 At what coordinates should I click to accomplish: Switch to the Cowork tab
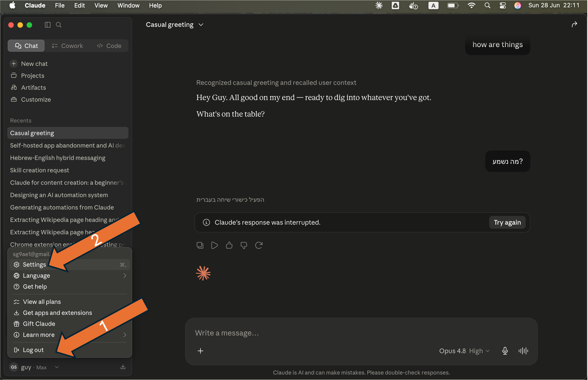68,46
